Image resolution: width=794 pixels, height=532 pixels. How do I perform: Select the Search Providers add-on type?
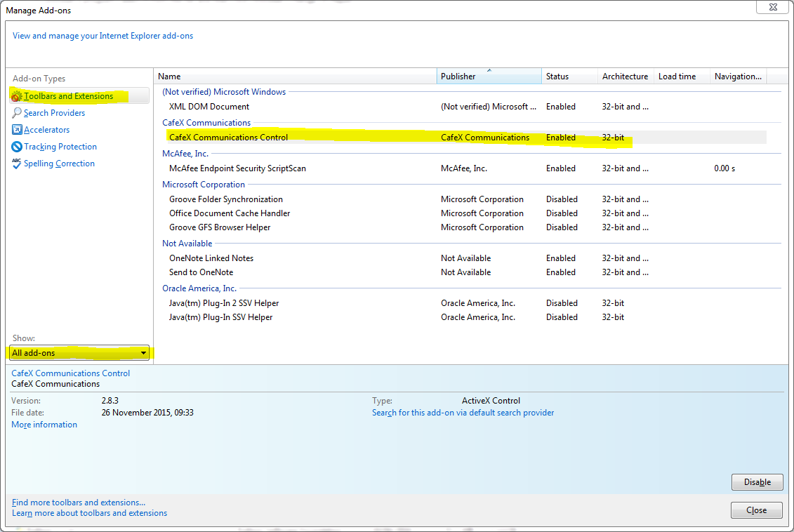point(54,113)
